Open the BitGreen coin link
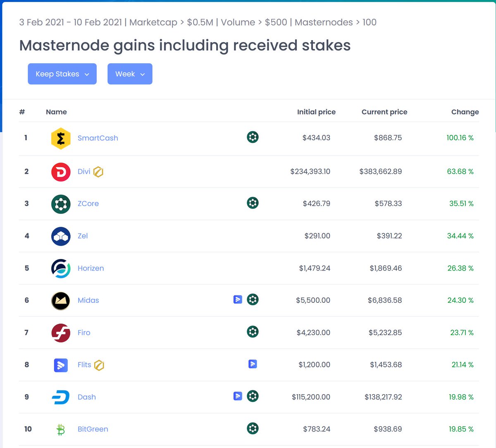The image size is (496, 448). (x=93, y=429)
